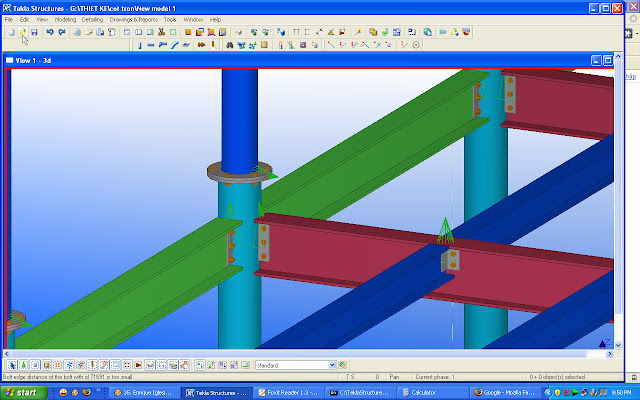640x400 pixels.
Task: Click the Open model folder icon
Action: pos(22,32)
